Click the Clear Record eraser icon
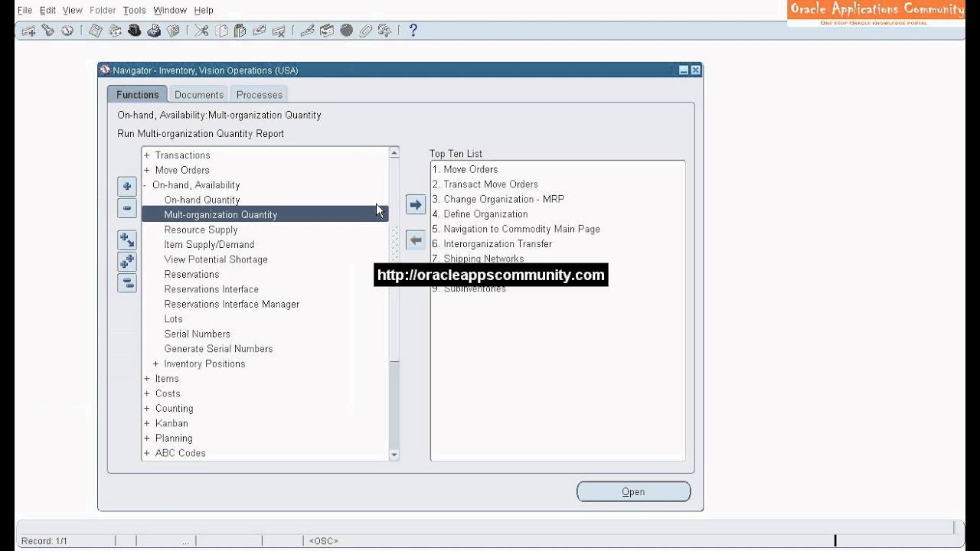Image resolution: width=980 pixels, height=551 pixels. 259,31
